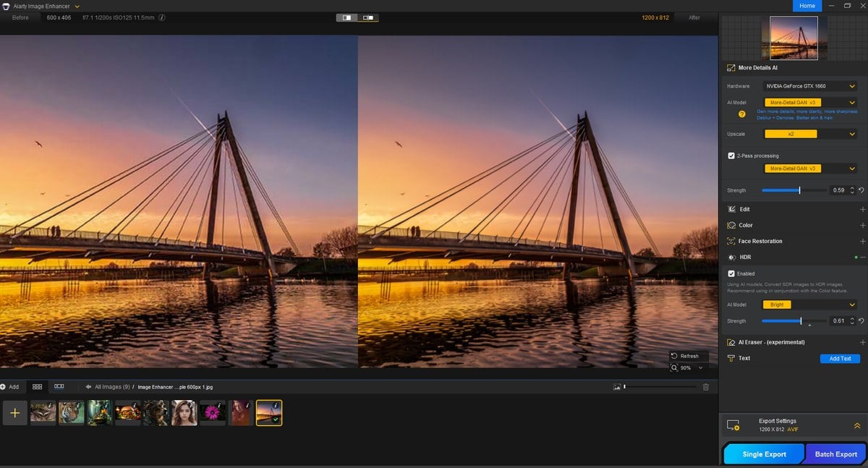The height and width of the screenshot is (468, 868).
Task: Click the yellow question-mark help icon
Action: tap(741, 114)
